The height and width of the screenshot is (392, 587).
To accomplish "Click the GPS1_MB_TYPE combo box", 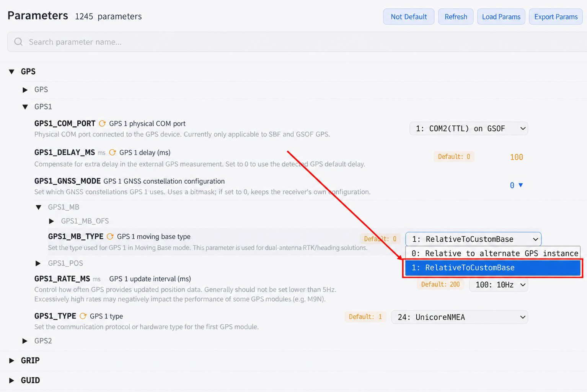I will 473,239.
